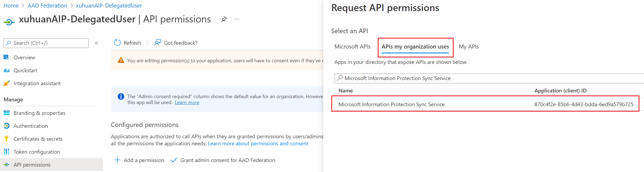Click the Quickstart cloud icon

click(x=6, y=70)
